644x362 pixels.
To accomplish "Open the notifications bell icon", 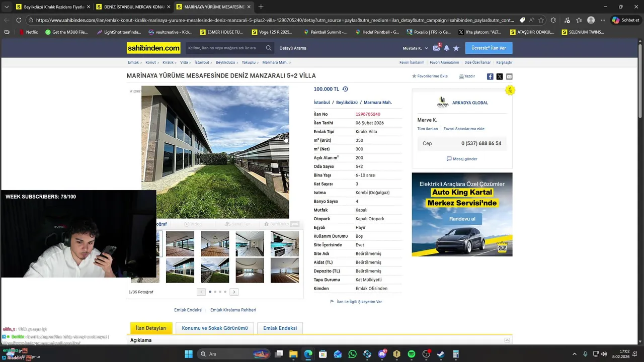I will click(x=446, y=48).
